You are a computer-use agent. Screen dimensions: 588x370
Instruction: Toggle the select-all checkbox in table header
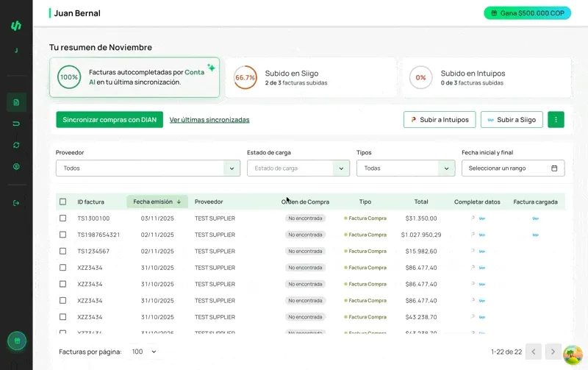(x=62, y=202)
